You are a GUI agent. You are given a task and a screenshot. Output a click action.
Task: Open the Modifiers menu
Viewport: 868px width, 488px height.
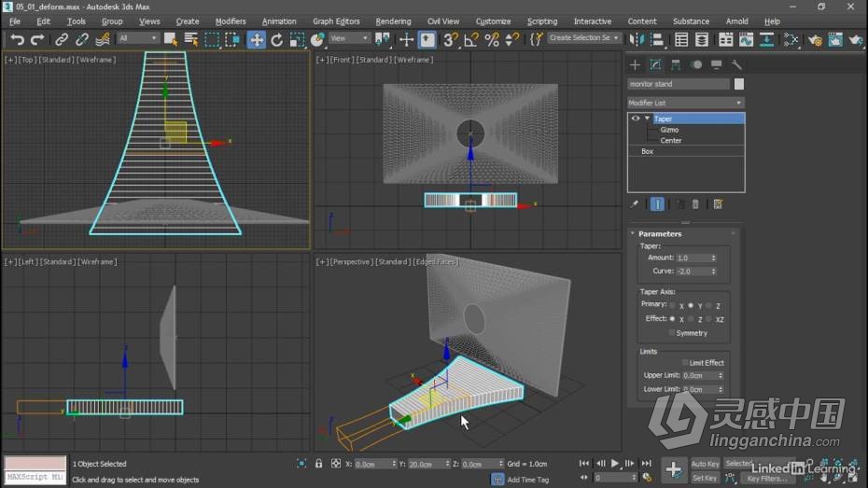pos(231,21)
